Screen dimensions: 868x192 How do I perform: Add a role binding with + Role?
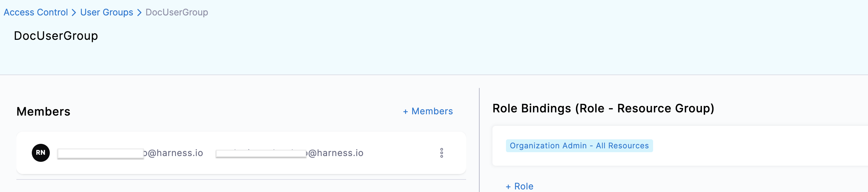coord(519,186)
